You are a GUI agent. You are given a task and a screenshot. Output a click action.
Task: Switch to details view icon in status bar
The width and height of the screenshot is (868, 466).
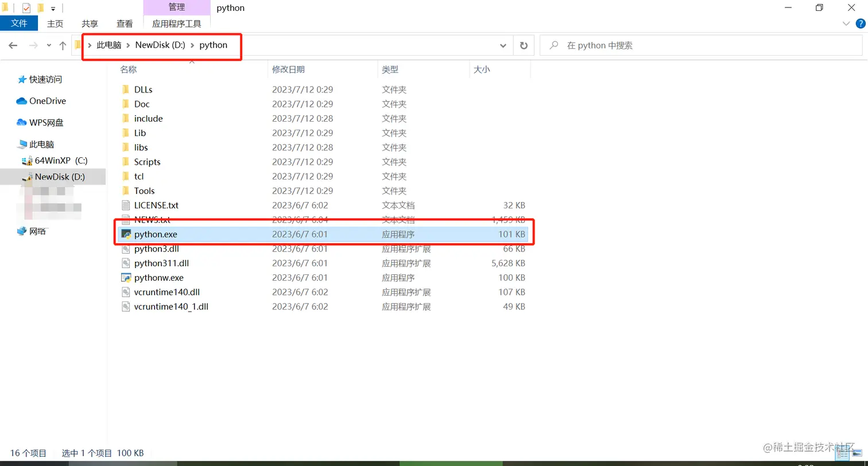coord(842,453)
